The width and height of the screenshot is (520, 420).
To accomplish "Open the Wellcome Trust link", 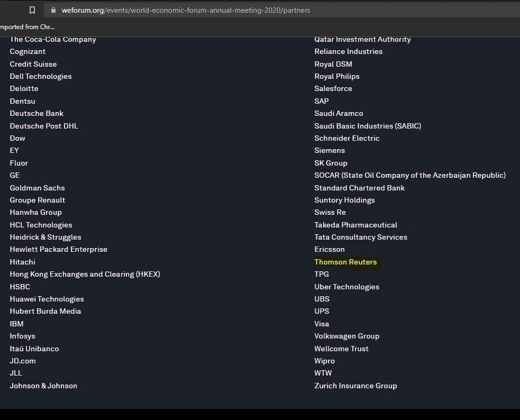I will pos(342,349).
